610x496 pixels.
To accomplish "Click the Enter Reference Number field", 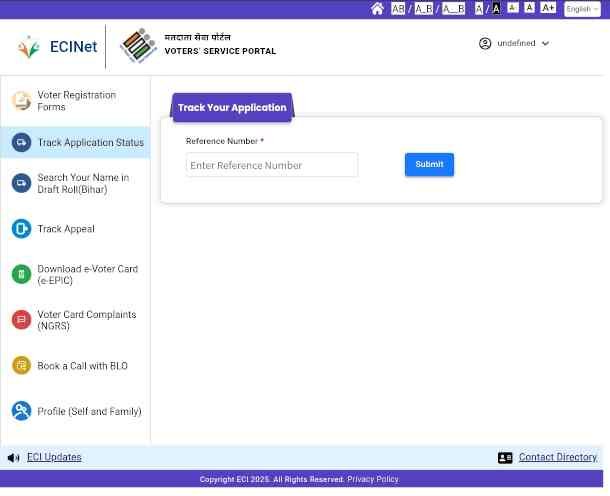I will 272,165.
